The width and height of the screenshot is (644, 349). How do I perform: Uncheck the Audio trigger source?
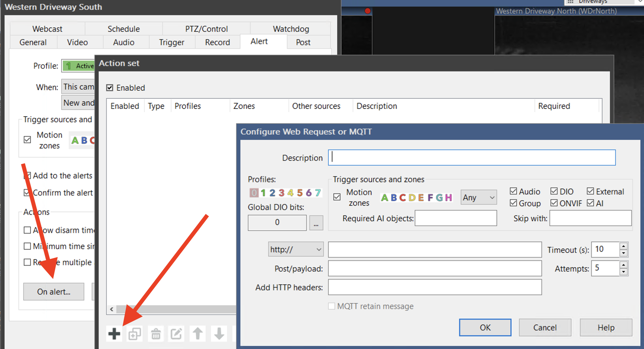coord(513,191)
